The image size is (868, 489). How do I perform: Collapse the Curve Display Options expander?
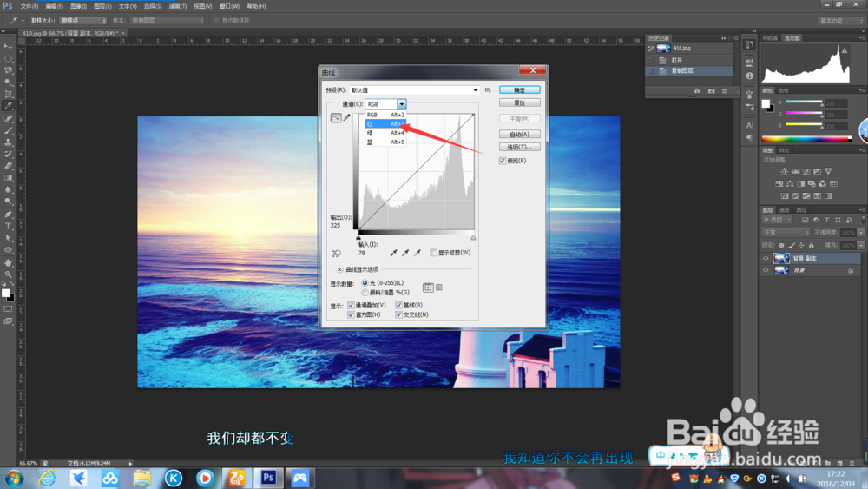339,270
